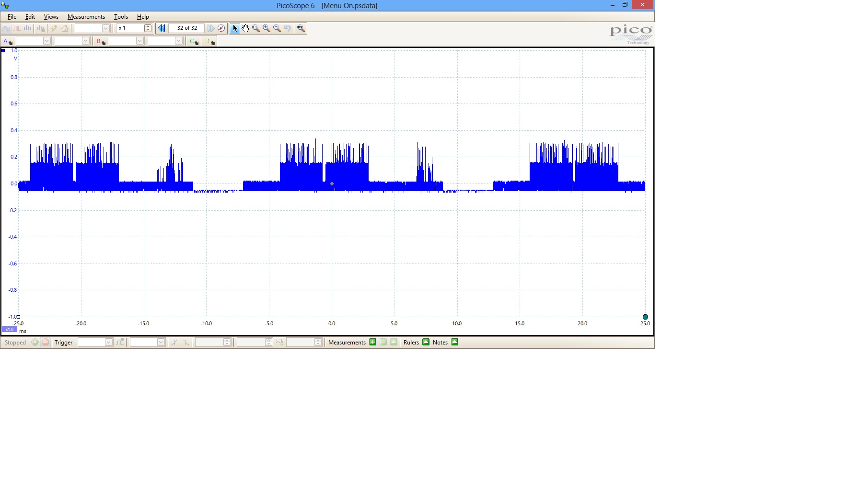This screenshot has width=858, height=504.
Task: Click the teal time ruler handle
Action: point(645,317)
